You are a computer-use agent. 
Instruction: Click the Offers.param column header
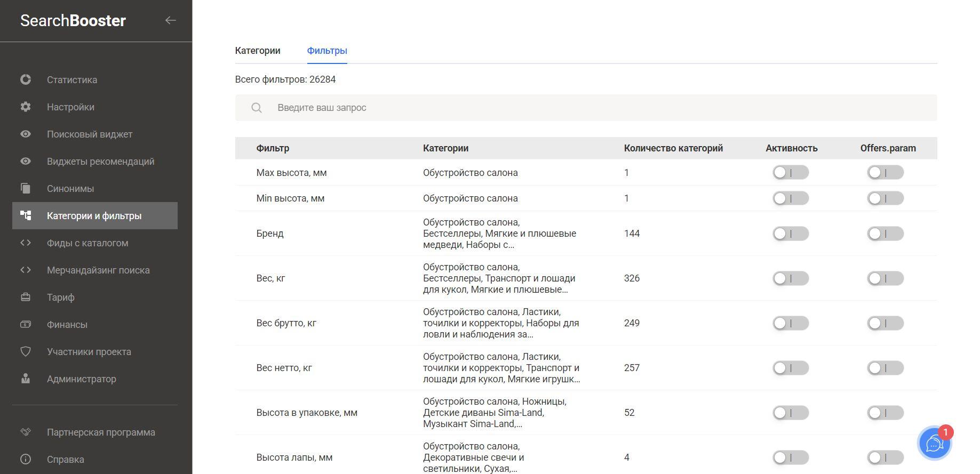coord(888,148)
